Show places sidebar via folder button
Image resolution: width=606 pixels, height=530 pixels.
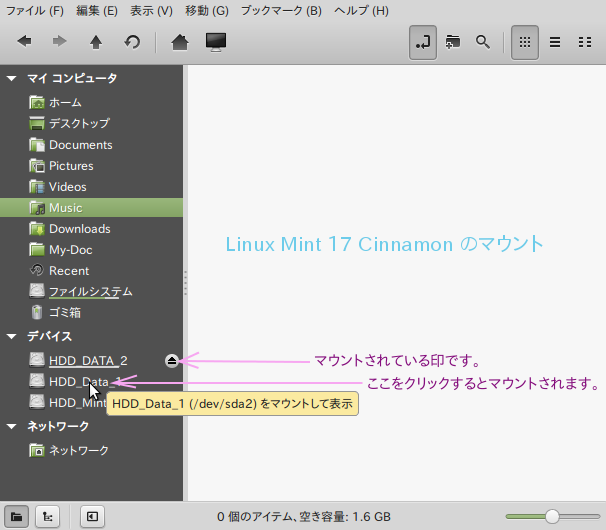[x=16, y=516]
